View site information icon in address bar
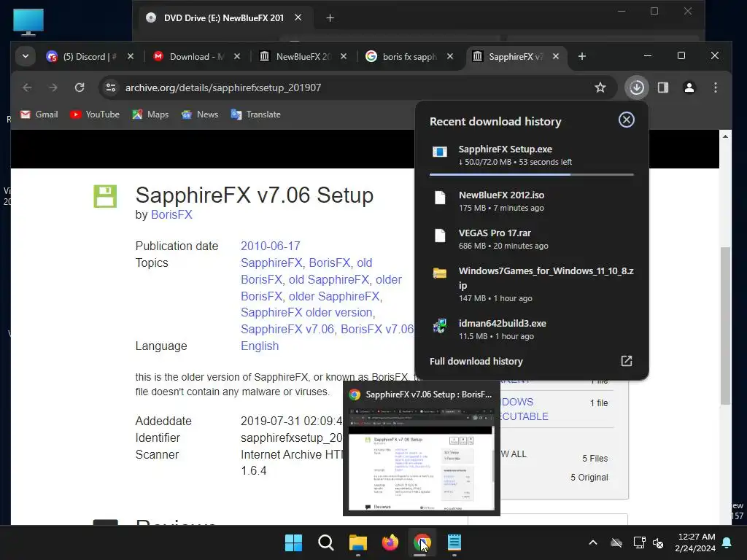The width and height of the screenshot is (747, 560). click(111, 87)
